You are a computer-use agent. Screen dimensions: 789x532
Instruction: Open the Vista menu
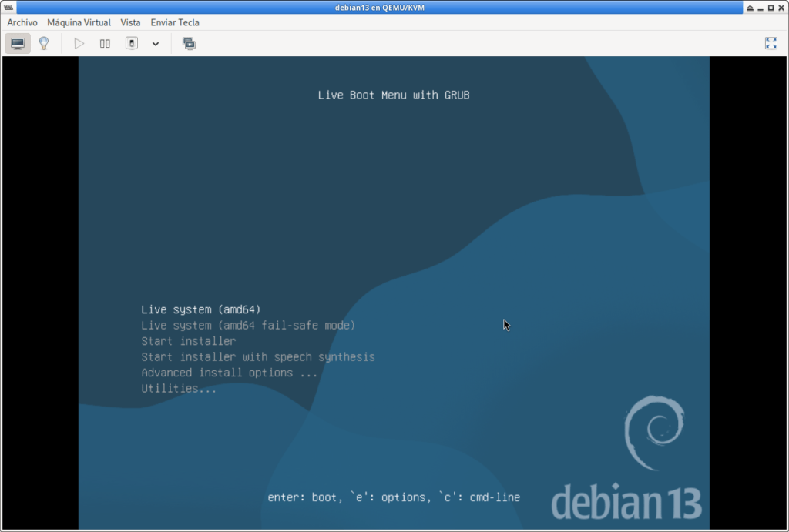click(130, 22)
